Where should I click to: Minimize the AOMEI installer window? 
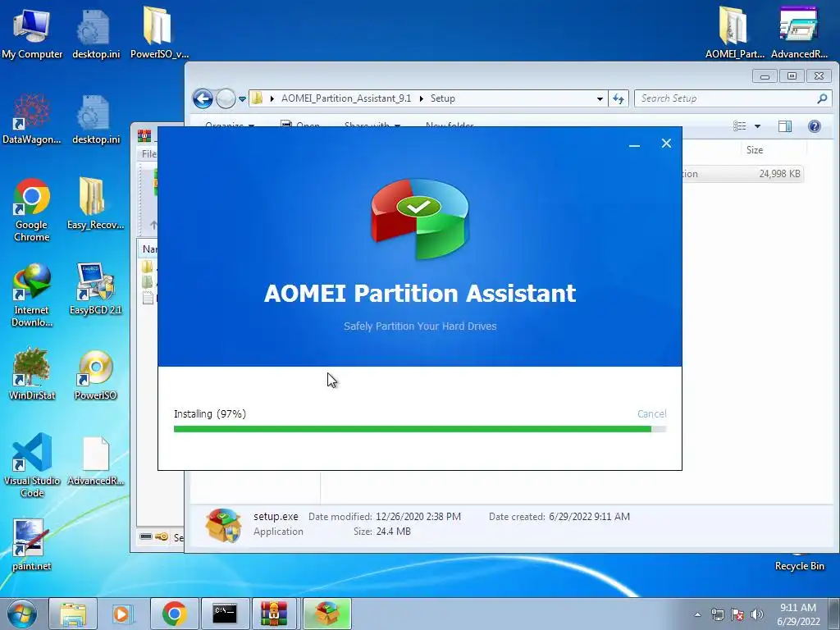tap(634, 144)
